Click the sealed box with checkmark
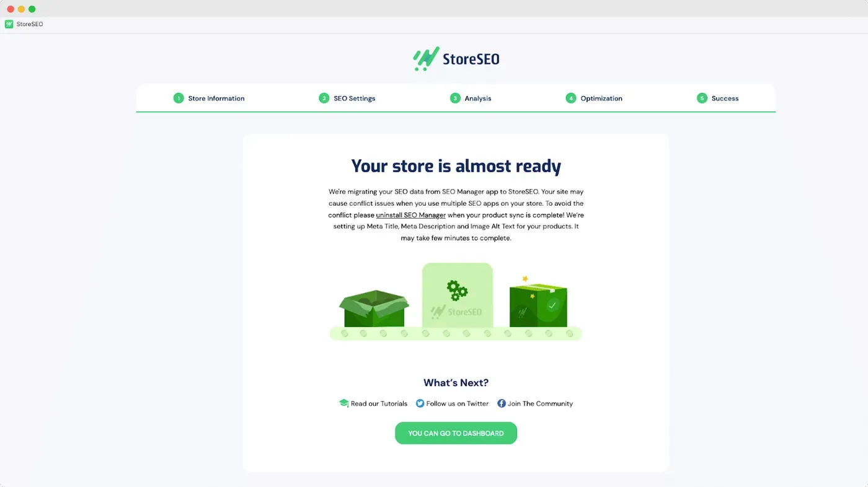Viewport: 868px width, 487px height. click(538, 305)
